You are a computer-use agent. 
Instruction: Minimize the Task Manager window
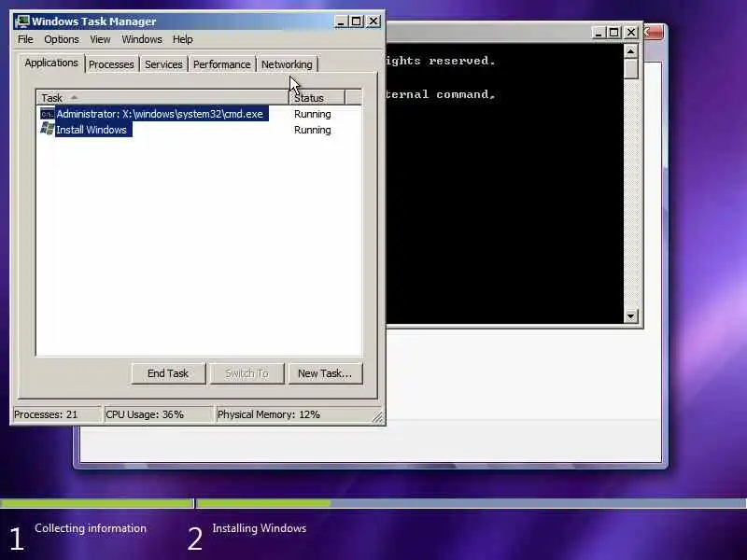[341, 21]
